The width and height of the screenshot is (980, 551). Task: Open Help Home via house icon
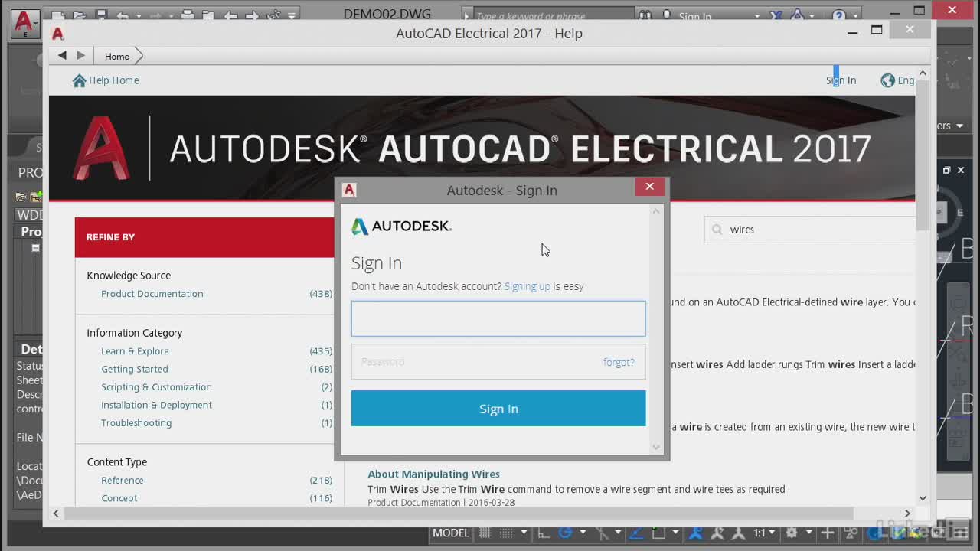click(x=79, y=80)
